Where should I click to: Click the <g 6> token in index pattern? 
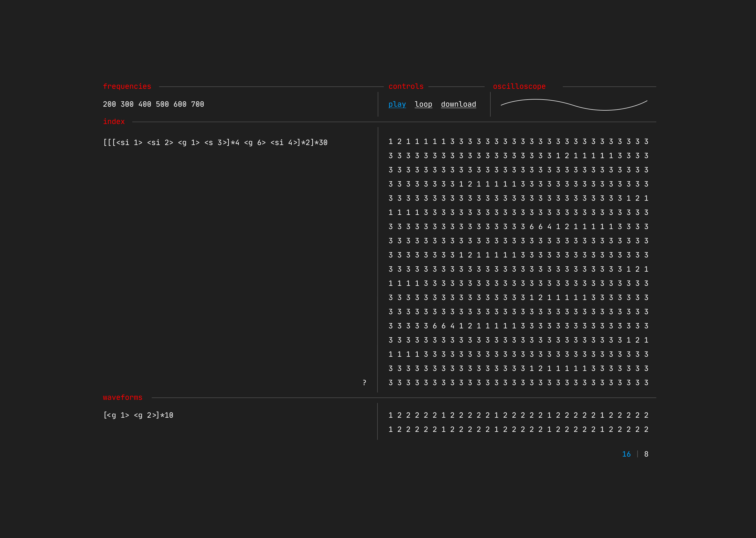255,143
